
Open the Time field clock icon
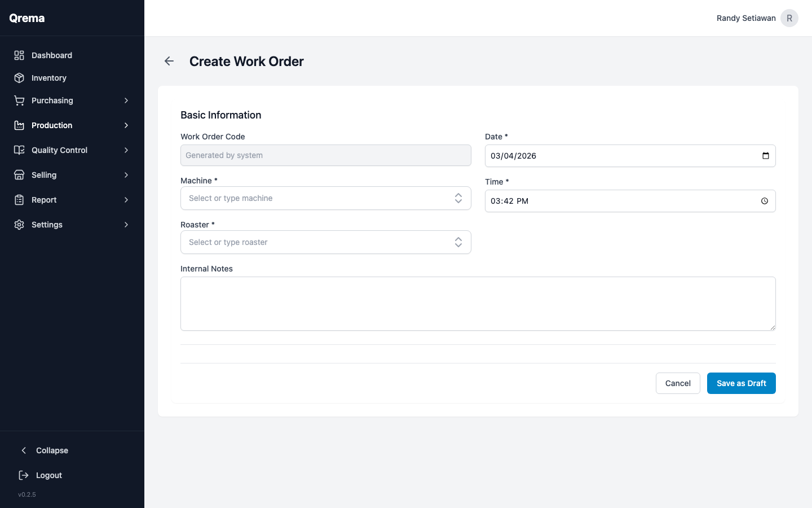(x=765, y=201)
